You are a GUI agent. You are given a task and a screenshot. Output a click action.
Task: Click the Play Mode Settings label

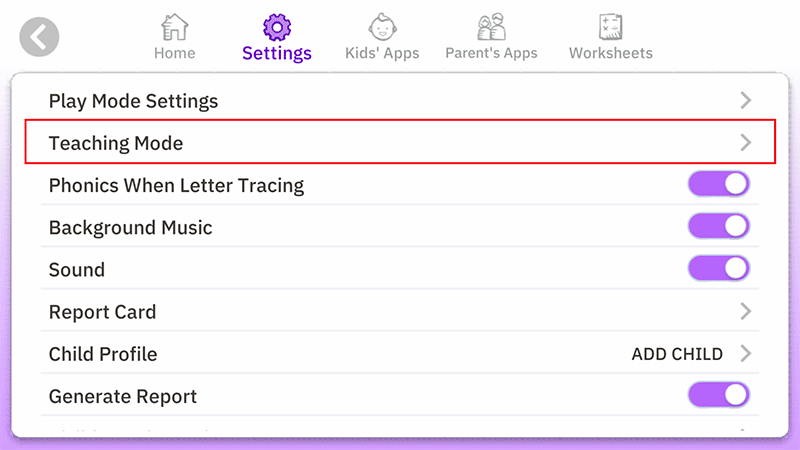coord(133,101)
